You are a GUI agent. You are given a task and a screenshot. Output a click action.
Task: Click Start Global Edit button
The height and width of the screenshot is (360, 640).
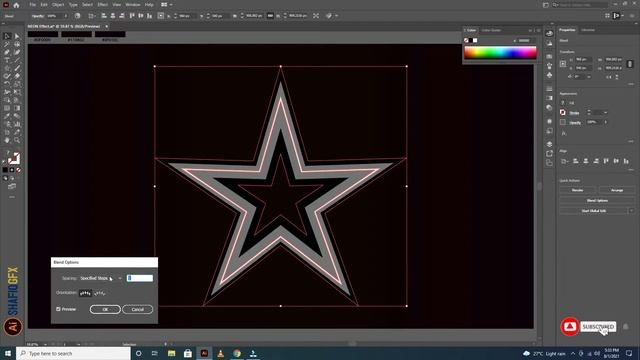[x=593, y=211]
